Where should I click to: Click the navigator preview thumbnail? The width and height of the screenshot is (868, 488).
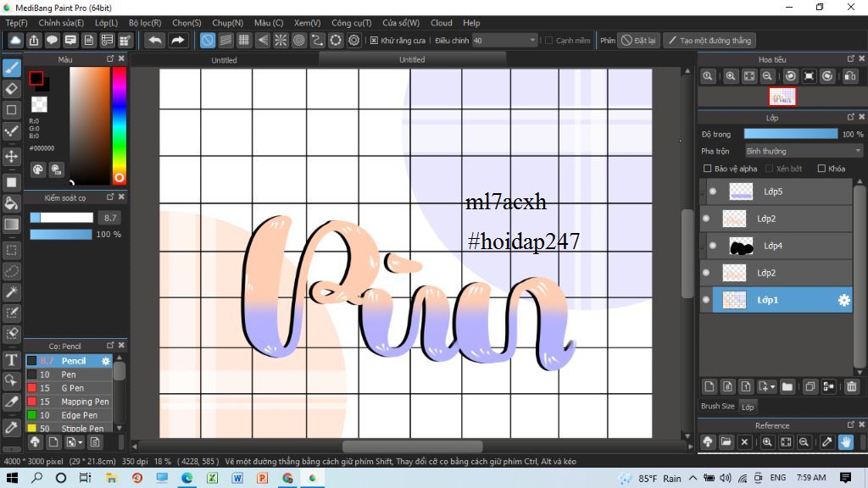[x=782, y=97]
